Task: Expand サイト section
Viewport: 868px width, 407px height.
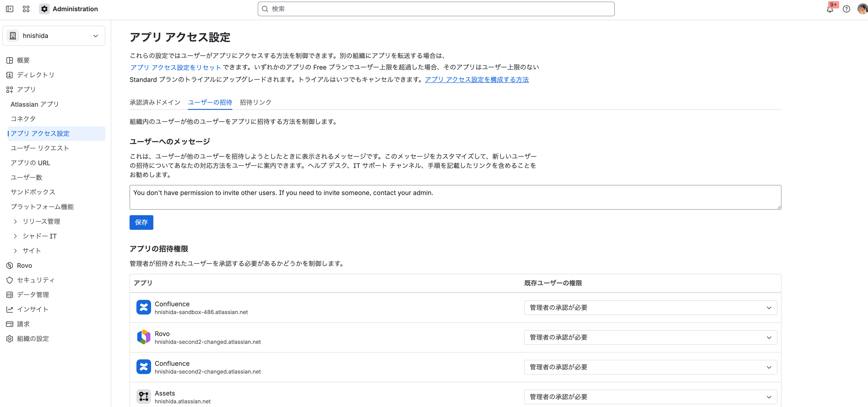Action: coord(15,251)
